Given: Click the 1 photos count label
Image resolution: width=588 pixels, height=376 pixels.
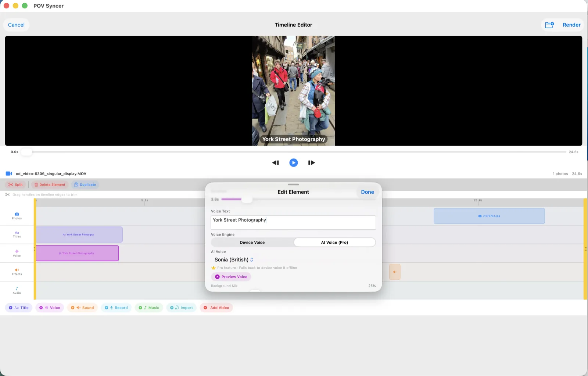Looking at the screenshot, I should (x=560, y=174).
